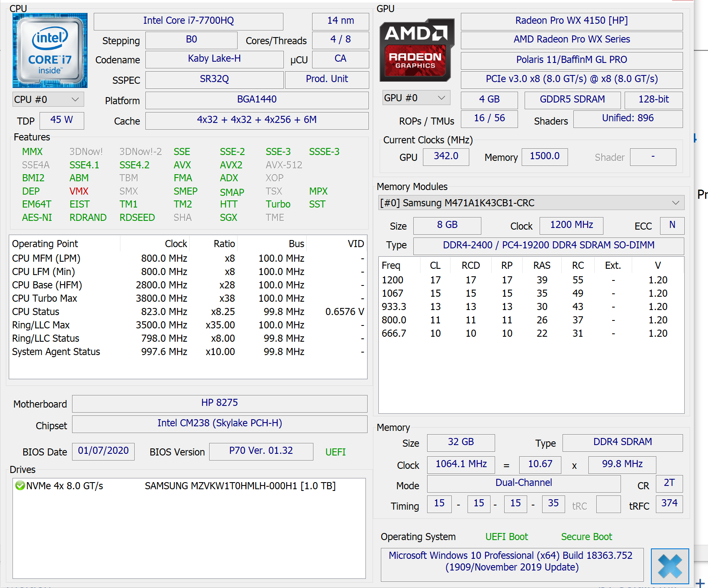Expand the Samsung M471A1K43CB1-CRC memory module dropdown

coord(531,203)
